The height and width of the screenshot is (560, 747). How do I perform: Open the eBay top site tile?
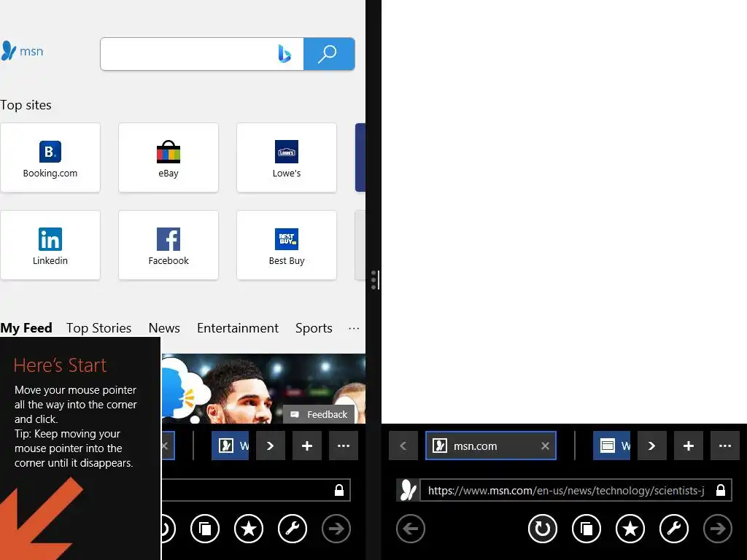[169, 157]
